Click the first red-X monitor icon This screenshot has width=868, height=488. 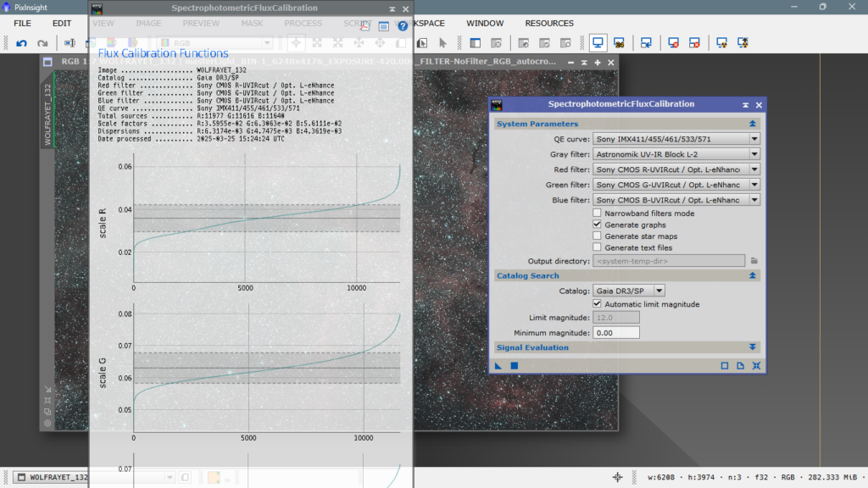tap(673, 43)
